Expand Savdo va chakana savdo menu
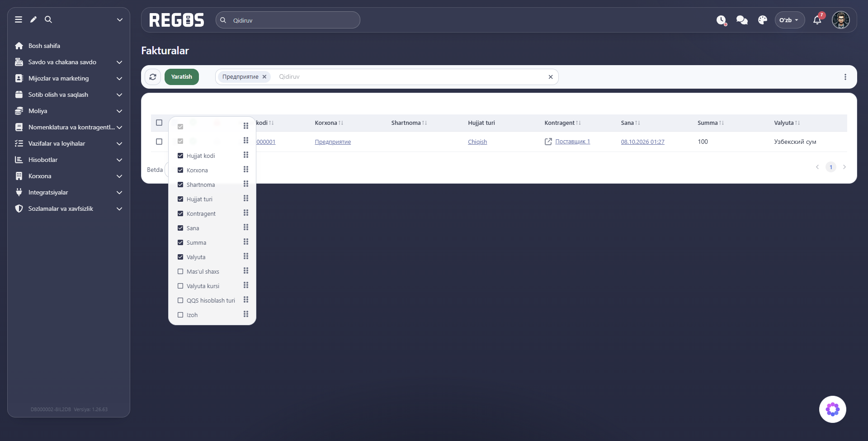 (x=69, y=62)
